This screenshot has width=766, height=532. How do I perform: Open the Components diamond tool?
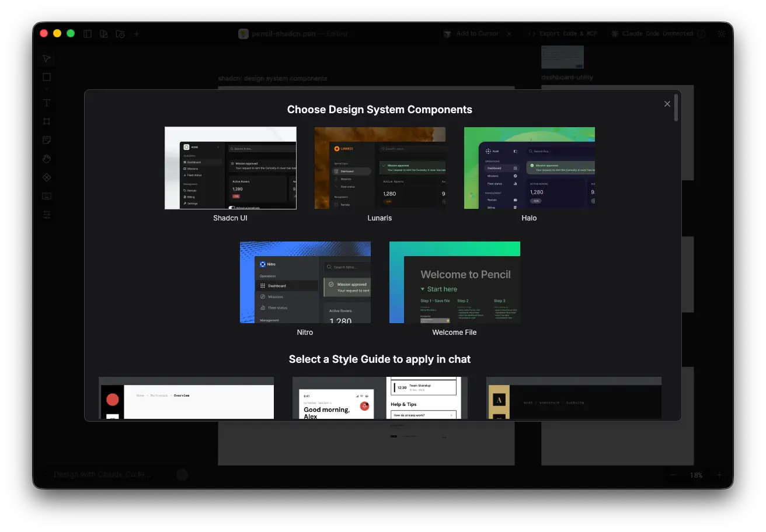(47, 177)
